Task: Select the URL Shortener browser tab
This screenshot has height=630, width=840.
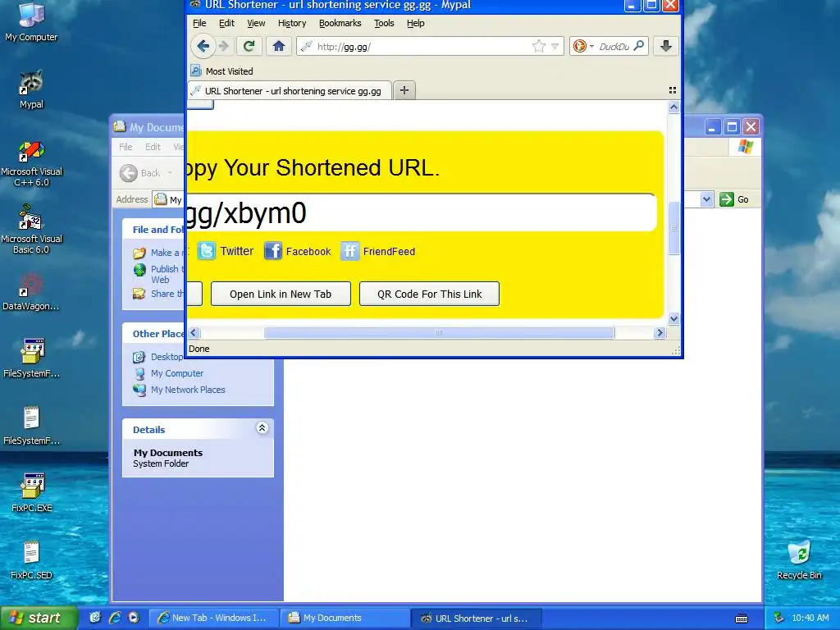Action: (x=290, y=90)
